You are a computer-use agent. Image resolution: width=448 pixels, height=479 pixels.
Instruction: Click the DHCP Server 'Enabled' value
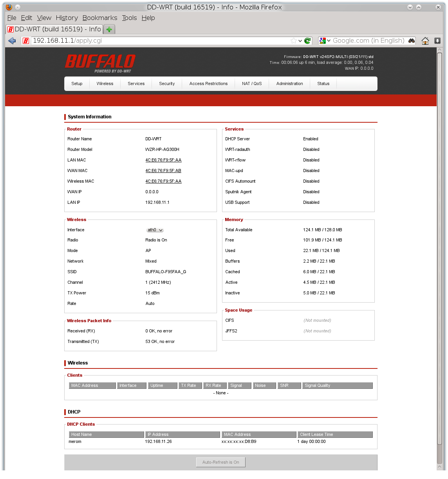point(311,139)
